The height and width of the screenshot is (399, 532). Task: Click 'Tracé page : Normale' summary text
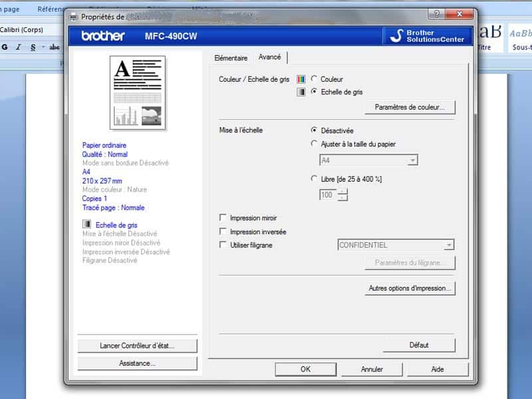[113, 207]
